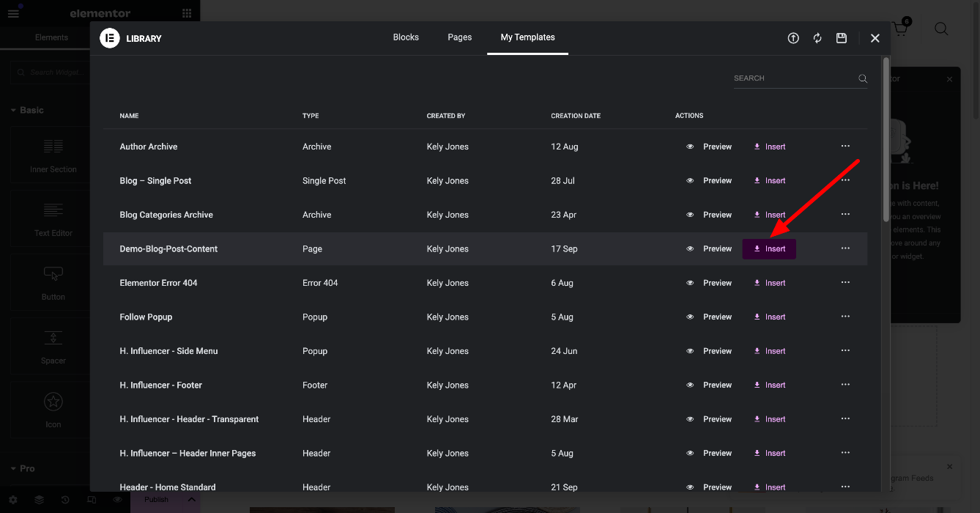980x513 pixels.
Task: Click the shopping cart icon on the page
Action: (x=900, y=28)
